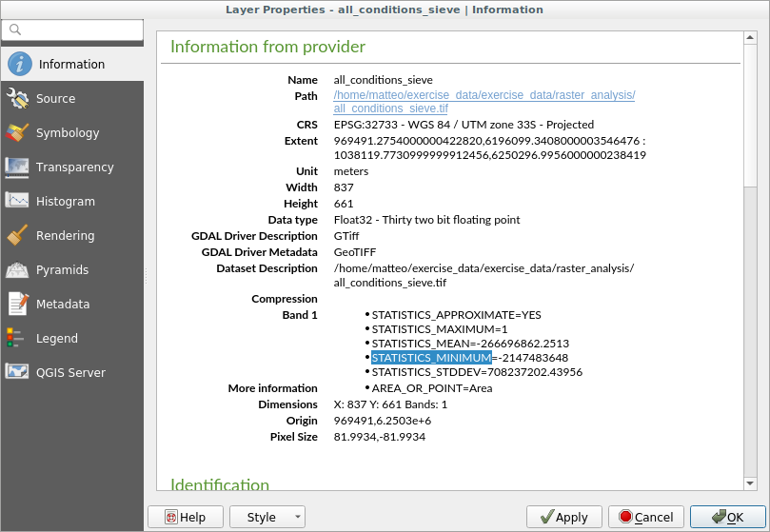Expand the Style dropdown menu
Screen dimensions: 770x532
[267, 517]
